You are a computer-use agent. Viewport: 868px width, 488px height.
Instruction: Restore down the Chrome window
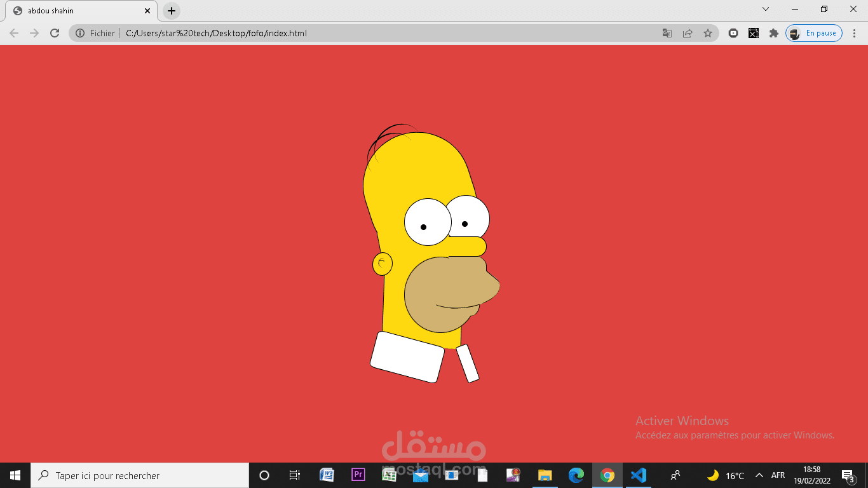pos(824,10)
